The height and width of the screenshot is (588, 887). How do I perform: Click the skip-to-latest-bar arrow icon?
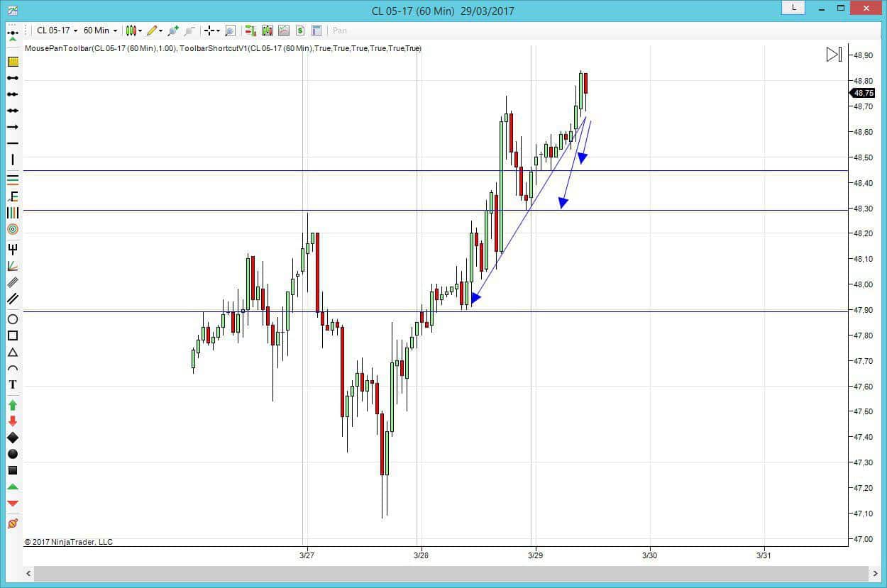tap(834, 55)
